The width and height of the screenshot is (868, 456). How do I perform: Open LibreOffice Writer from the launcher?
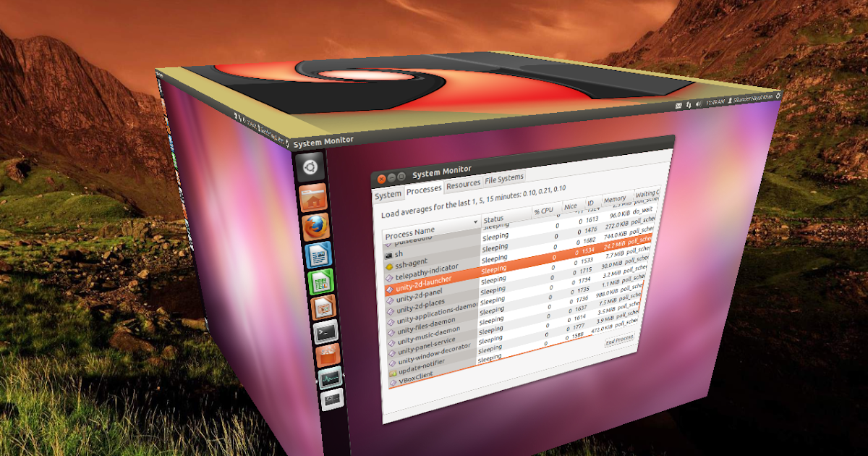[316, 255]
